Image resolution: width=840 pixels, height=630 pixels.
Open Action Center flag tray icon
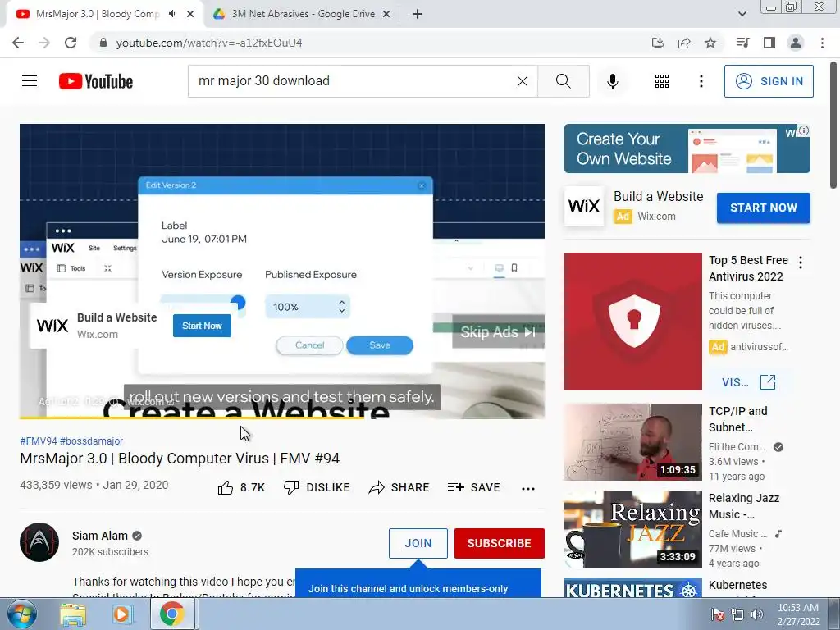[718, 615]
